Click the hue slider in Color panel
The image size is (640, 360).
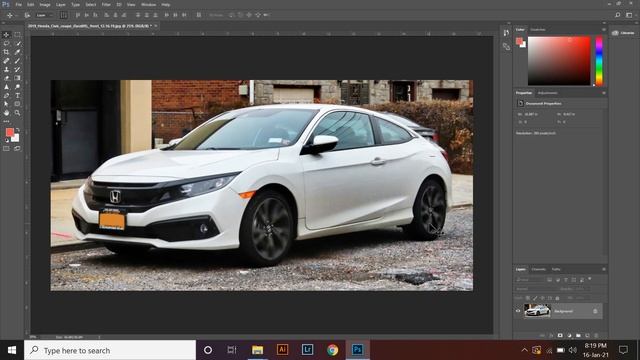599,61
